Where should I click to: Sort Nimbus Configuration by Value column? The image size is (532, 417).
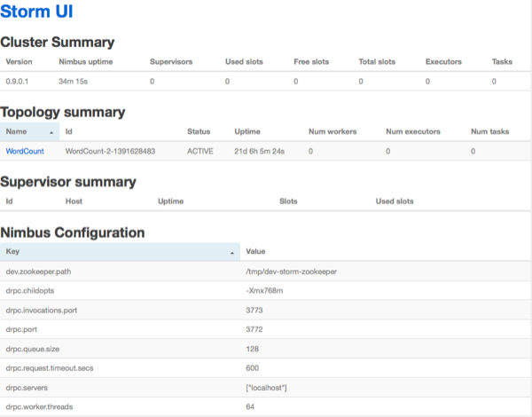pyautogui.click(x=256, y=252)
